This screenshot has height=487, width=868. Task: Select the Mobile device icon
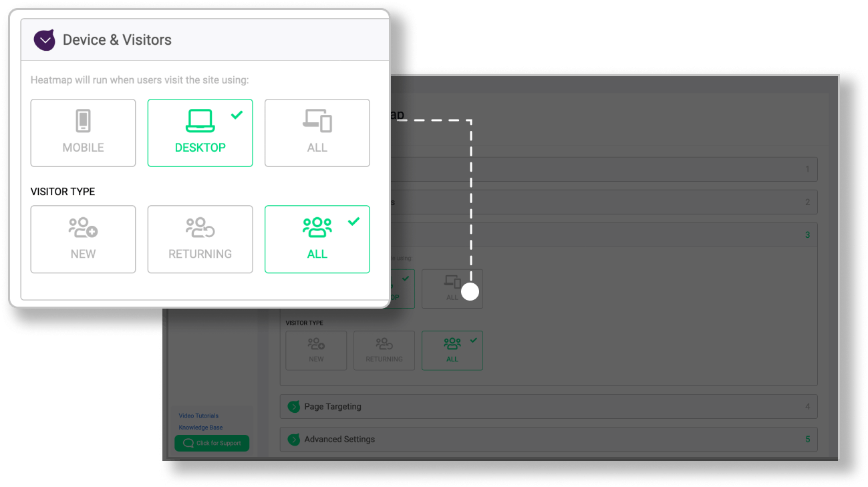[83, 122]
